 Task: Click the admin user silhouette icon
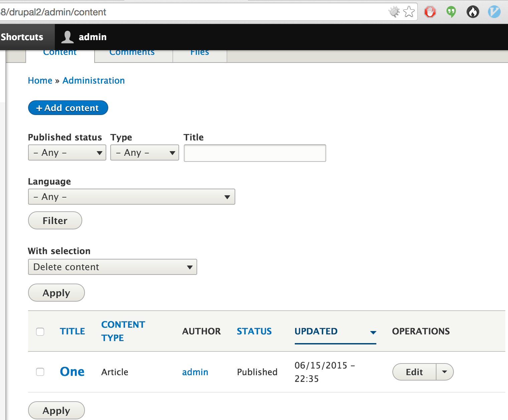click(67, 37)
